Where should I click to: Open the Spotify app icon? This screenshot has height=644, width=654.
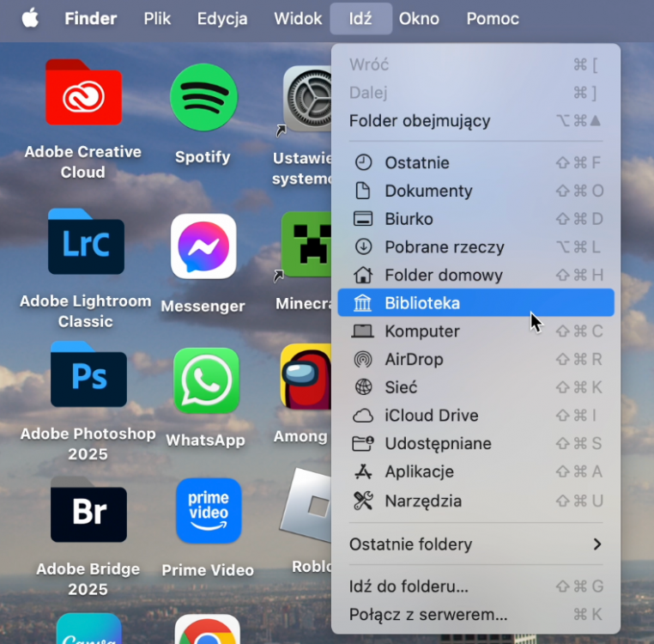point(203,98)
